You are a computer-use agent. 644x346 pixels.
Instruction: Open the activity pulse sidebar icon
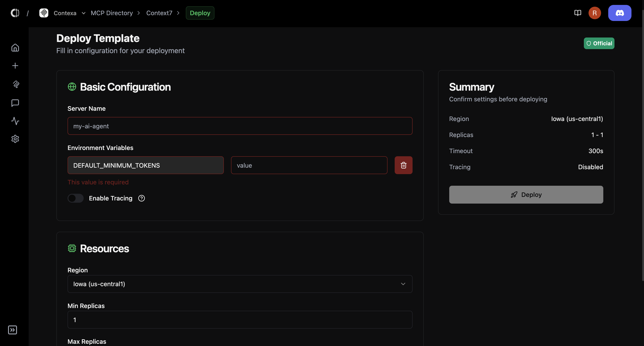click(x=15, y=121)
